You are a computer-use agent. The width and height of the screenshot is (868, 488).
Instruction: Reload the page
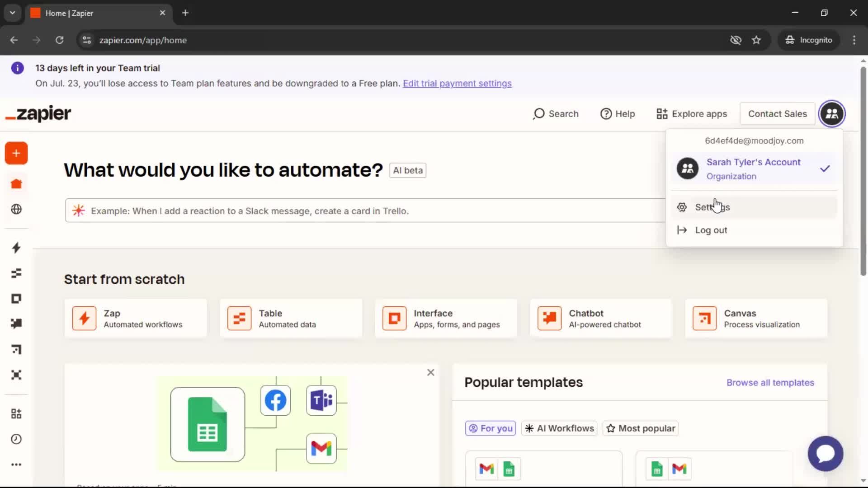pyautogui.click(x=59, y=40)
